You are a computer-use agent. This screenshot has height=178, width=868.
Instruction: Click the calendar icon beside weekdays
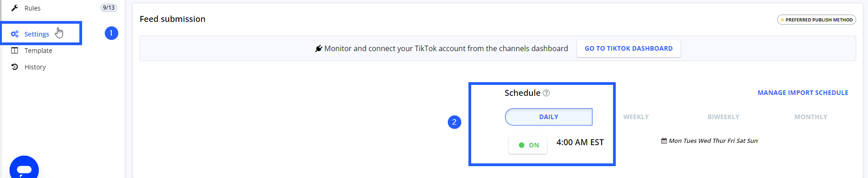[x=664, y=141]
